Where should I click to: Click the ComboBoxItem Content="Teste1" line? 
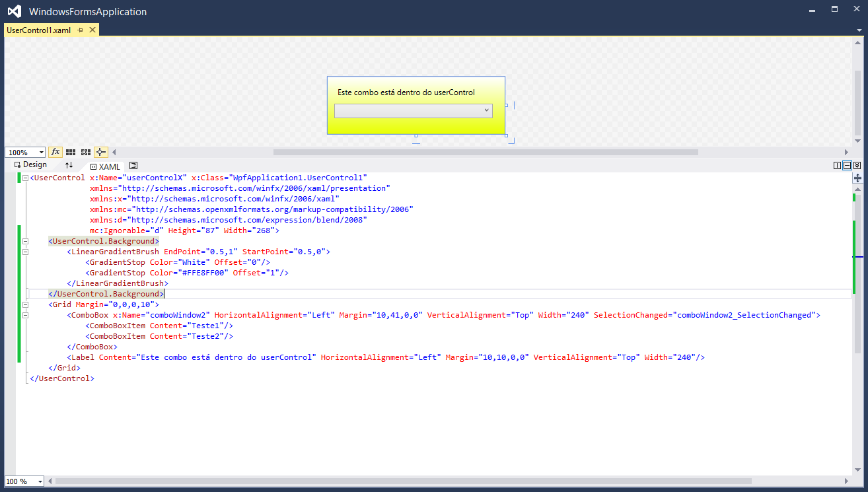coord(159,326)
